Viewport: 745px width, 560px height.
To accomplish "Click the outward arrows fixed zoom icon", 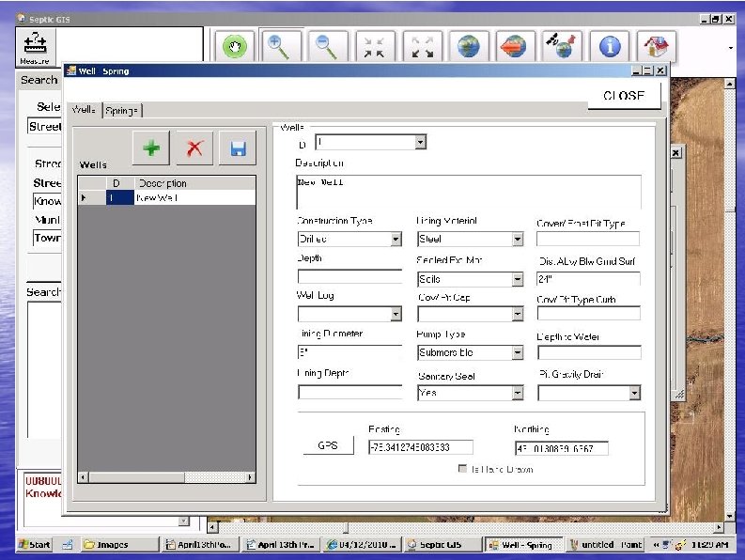I will (x=422, y=47).
